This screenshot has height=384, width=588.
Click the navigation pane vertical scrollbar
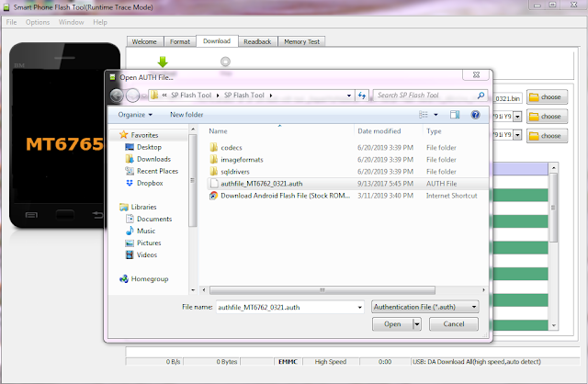coord(193,181)
